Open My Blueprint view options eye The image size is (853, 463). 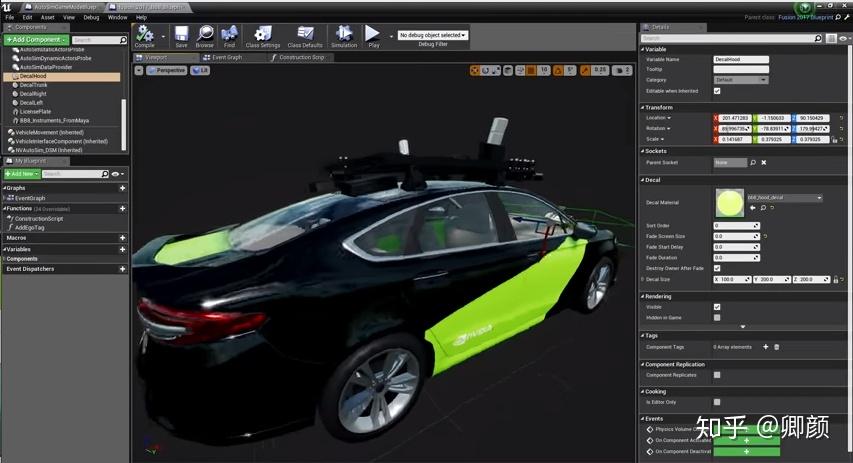tap(117, 174)
